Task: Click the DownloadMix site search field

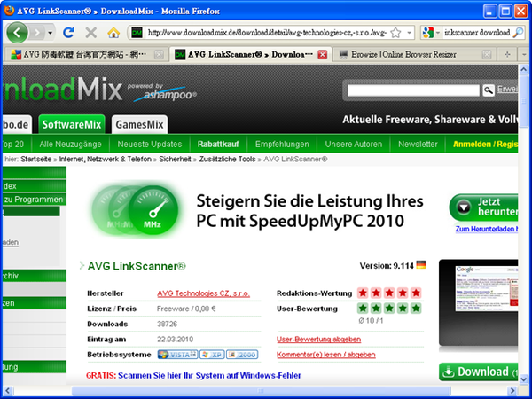Action: coord(413,90)
